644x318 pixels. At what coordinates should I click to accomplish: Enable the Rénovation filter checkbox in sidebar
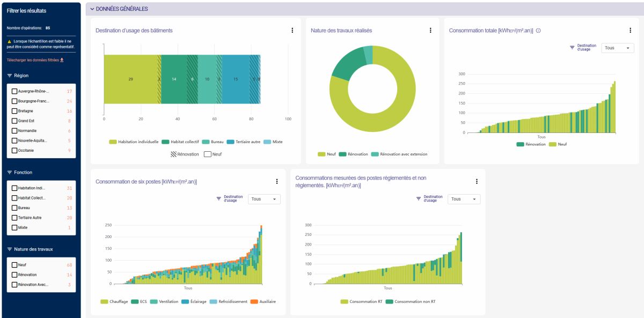(x=14, y=275)
